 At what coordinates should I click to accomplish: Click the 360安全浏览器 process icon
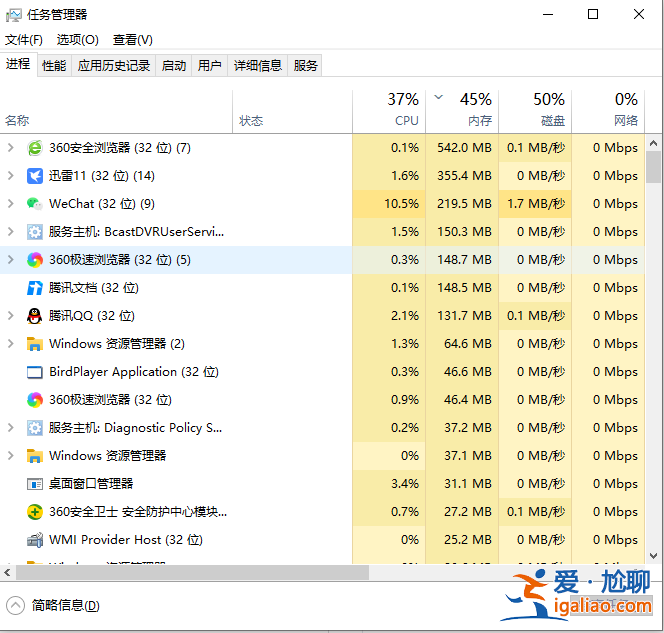pos(35,148)
